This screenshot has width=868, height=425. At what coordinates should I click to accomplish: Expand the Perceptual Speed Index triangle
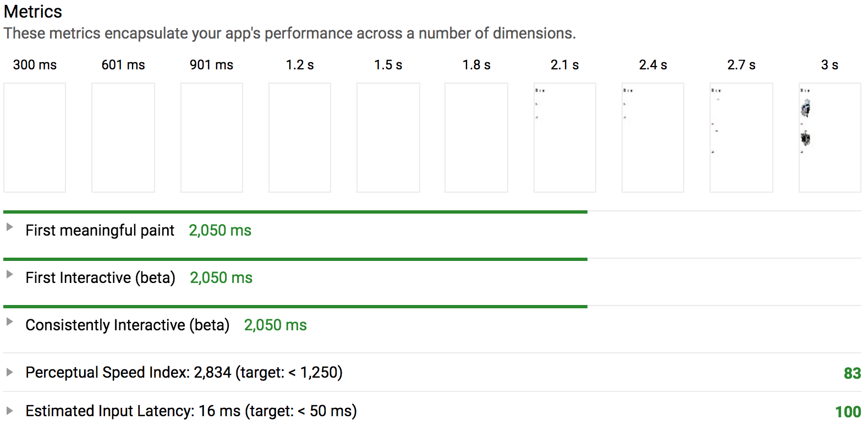(9, 372)
